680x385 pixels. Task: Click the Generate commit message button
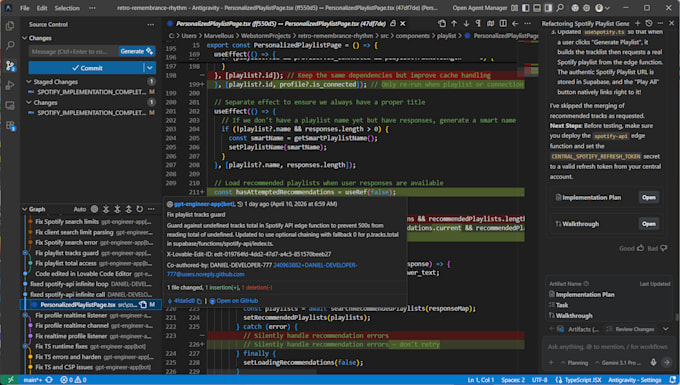(x=136, y=51)
